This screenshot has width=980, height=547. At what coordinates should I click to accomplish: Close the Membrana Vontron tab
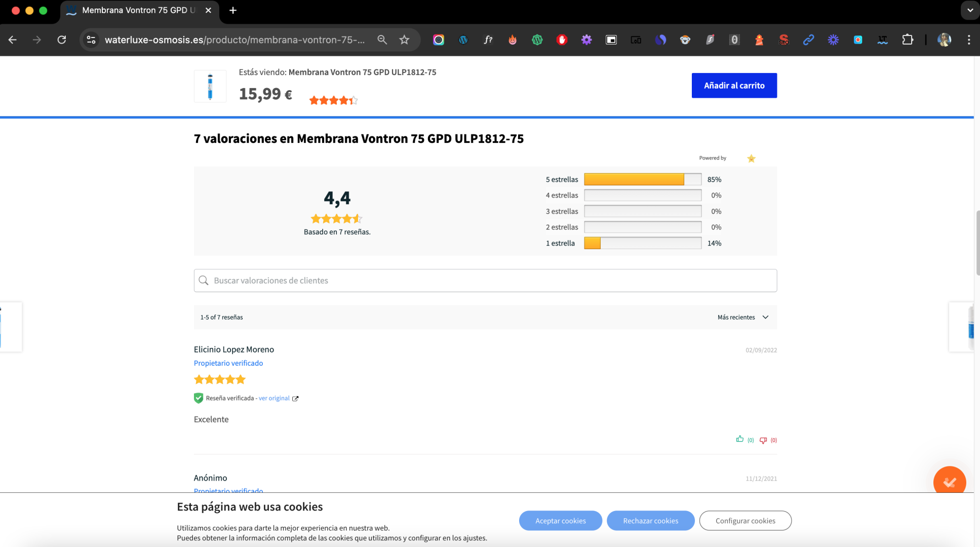click(x=208, y=10)
